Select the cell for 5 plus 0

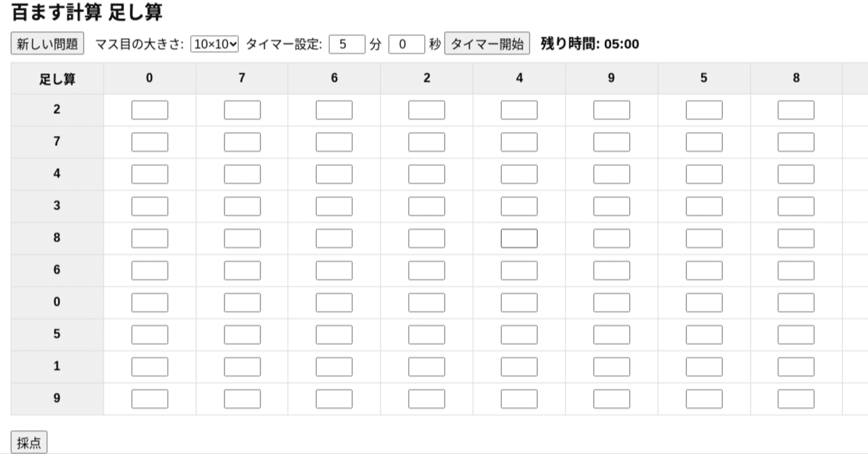point(150,334)
